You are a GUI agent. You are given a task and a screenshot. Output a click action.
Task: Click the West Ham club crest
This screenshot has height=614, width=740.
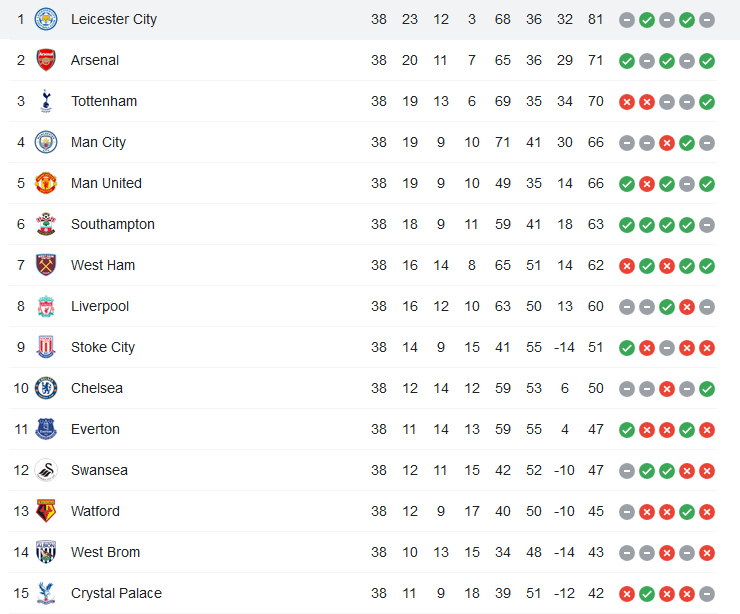click(x=46, y=265)
